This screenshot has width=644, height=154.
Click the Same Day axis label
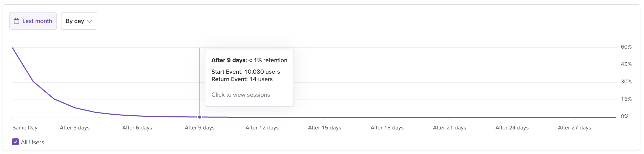click(x=25, y=128)
